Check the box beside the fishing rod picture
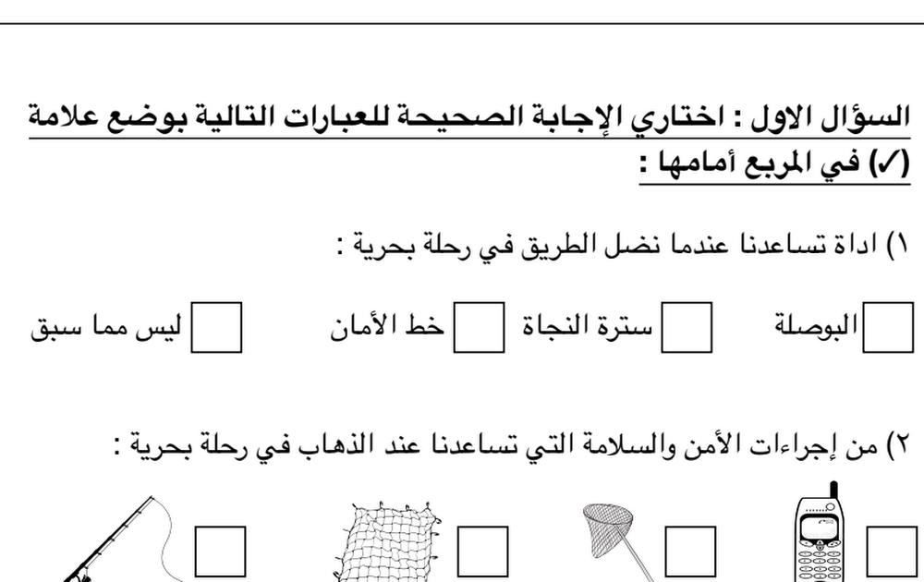 pyautogui.click(x=221, y=552)
